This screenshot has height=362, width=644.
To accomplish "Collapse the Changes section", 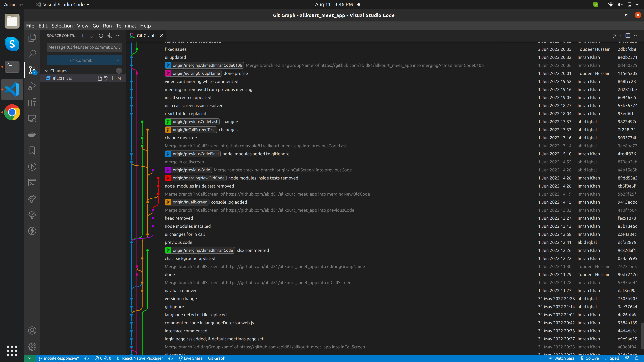I will point(47,71).
